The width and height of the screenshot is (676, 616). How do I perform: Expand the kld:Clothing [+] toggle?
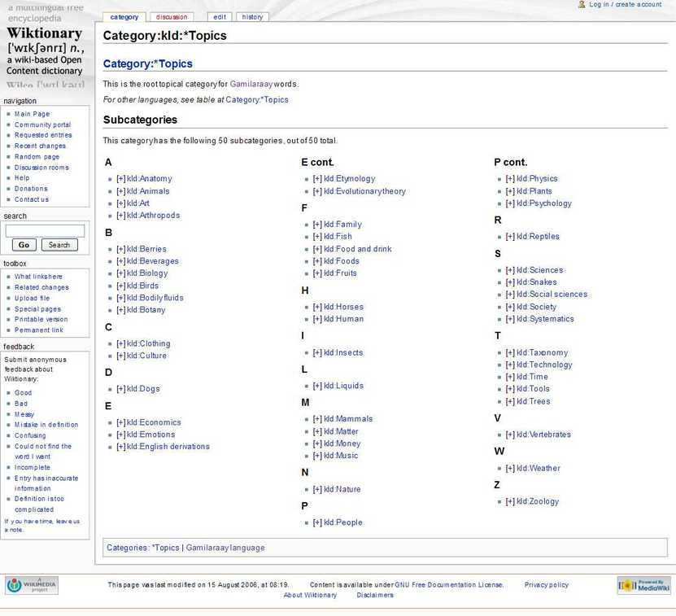point(120,343)
